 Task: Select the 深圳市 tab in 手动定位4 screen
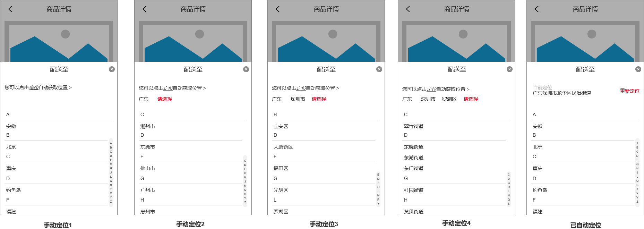tap(428, 99)
